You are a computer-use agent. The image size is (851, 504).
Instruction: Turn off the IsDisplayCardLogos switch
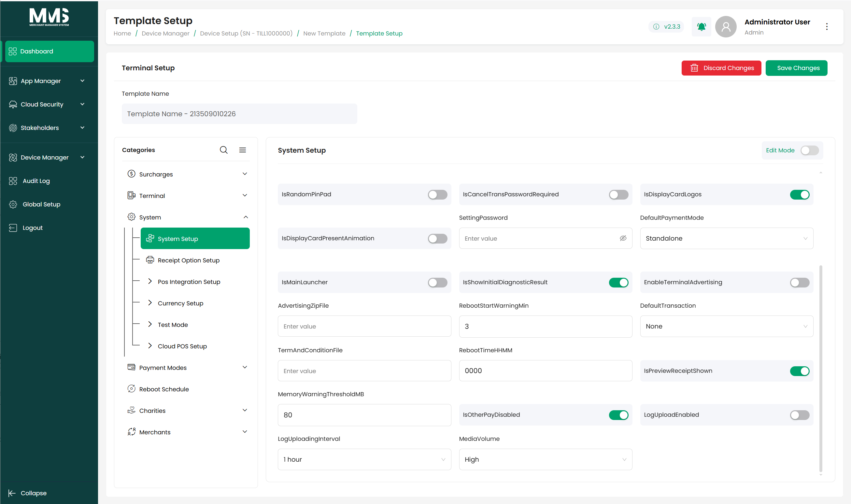point(799,195)
